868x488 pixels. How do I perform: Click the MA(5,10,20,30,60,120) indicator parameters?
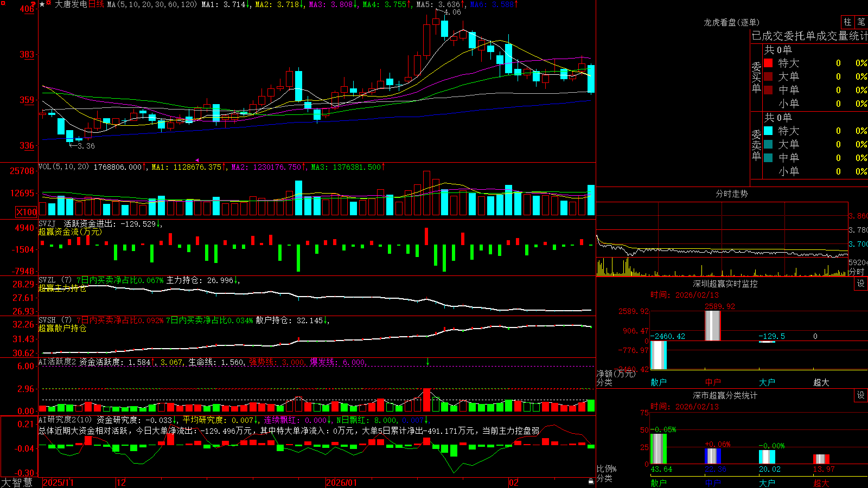152,4
